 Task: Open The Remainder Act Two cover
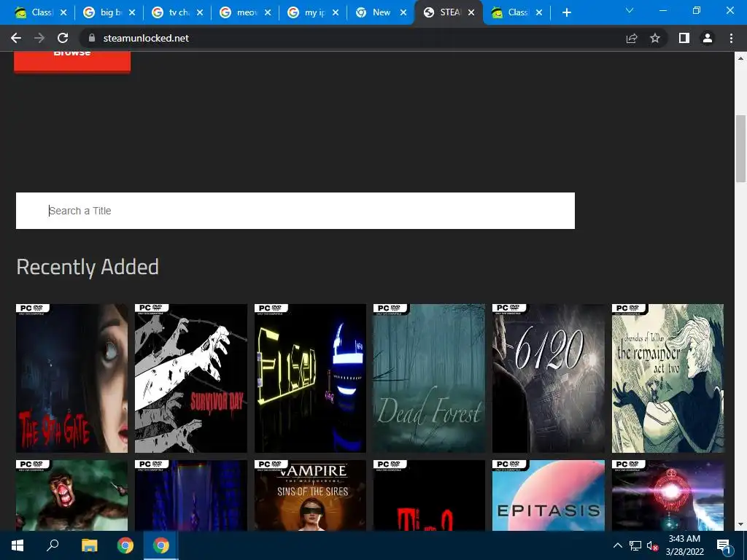[667, 378]
